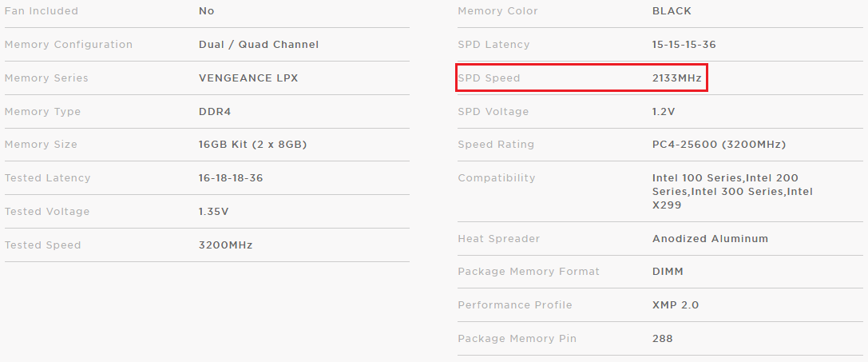Select the PC4-25600 (3200MHz) speed rating
This screenshot has height=362, width=868.
[x=719, y=145]
